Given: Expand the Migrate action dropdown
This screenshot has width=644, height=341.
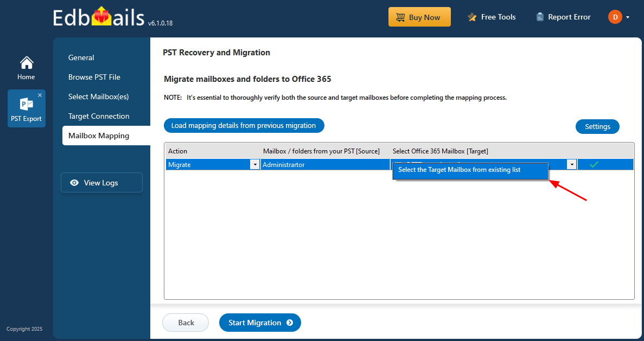Looking at the screenshot, I should pos(254,165).
